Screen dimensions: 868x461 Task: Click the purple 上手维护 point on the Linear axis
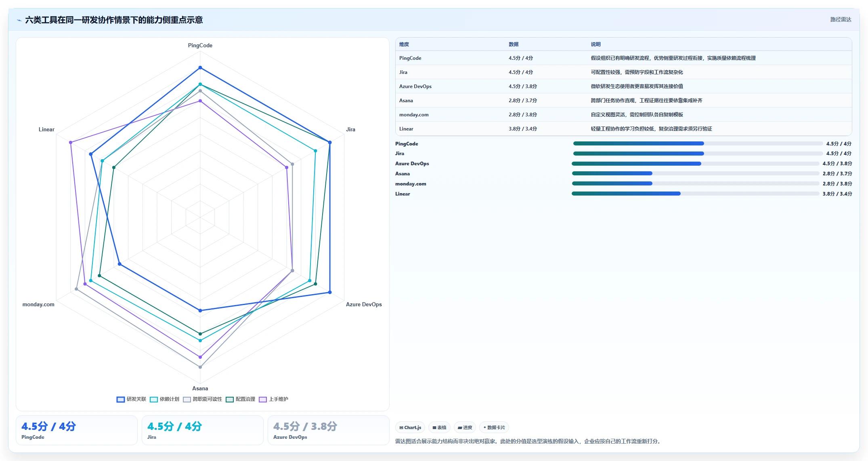click(71, 142)
